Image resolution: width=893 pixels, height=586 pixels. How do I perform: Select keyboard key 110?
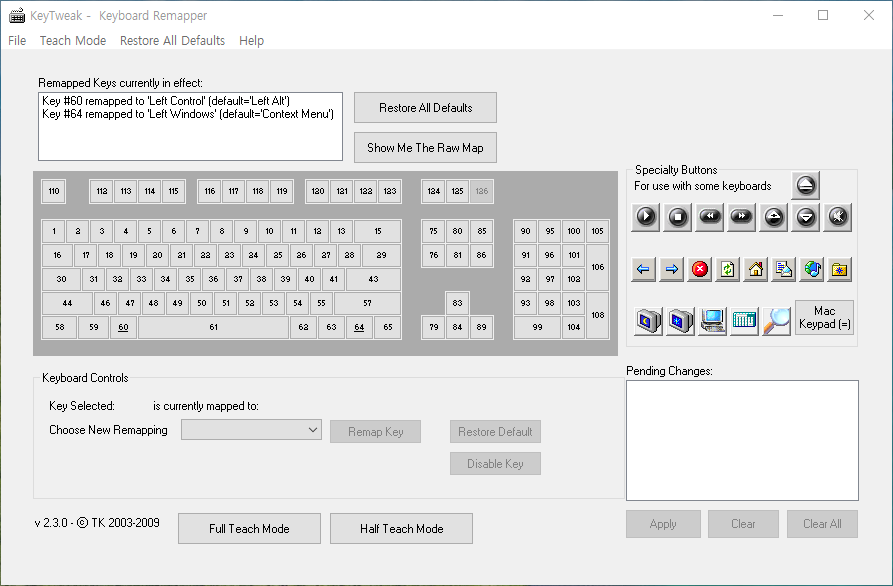[54, 191]
